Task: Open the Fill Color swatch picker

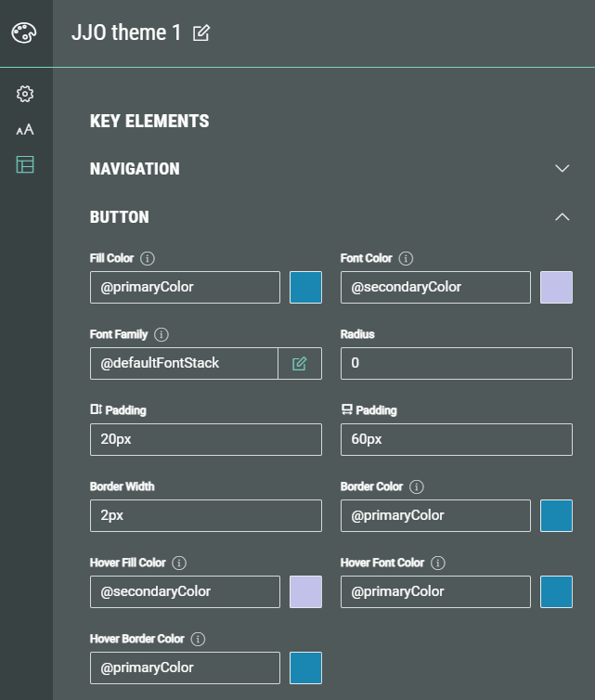Action: (306, 288)
